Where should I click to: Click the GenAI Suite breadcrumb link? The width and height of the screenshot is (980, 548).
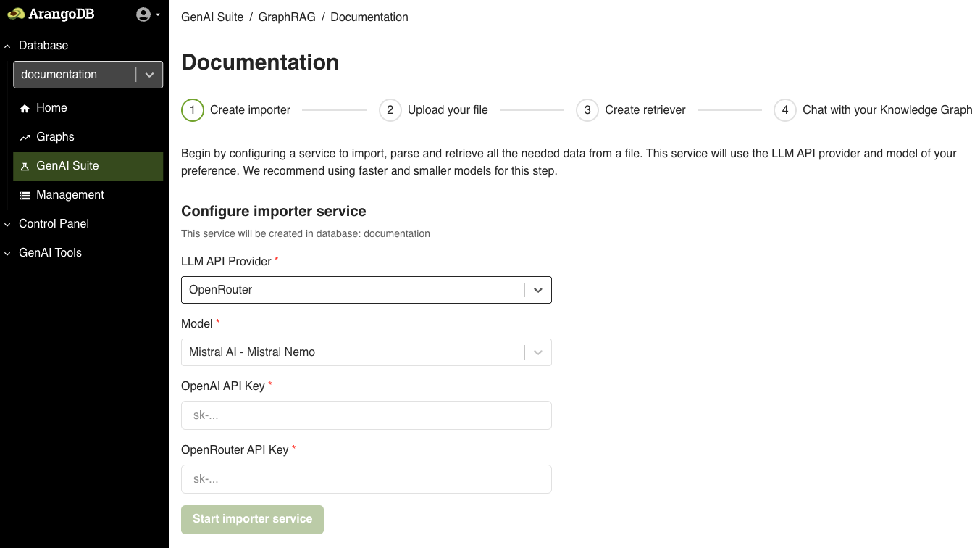point(212,17)
